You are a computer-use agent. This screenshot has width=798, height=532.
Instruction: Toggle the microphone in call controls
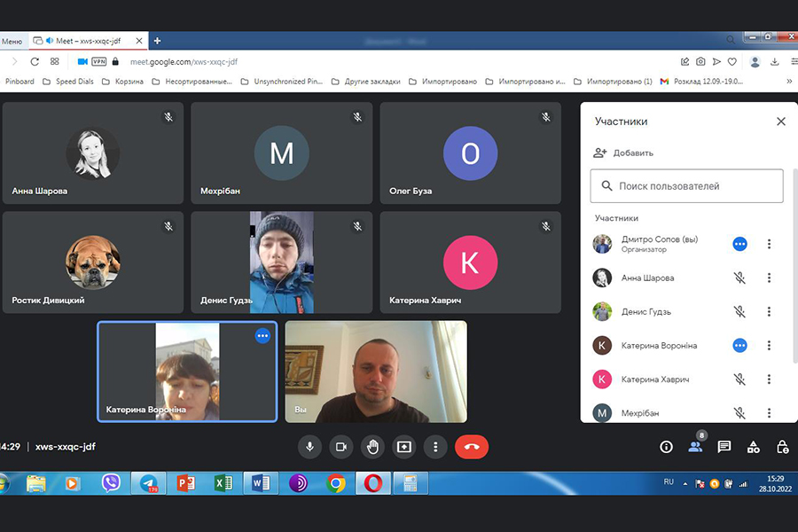click(x=309, y=447)
